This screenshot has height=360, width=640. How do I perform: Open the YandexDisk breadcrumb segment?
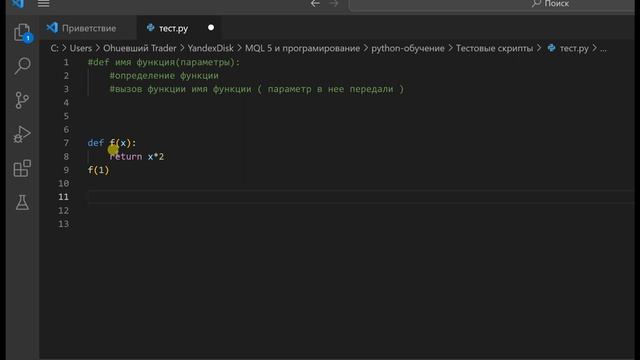click(211, 48)
